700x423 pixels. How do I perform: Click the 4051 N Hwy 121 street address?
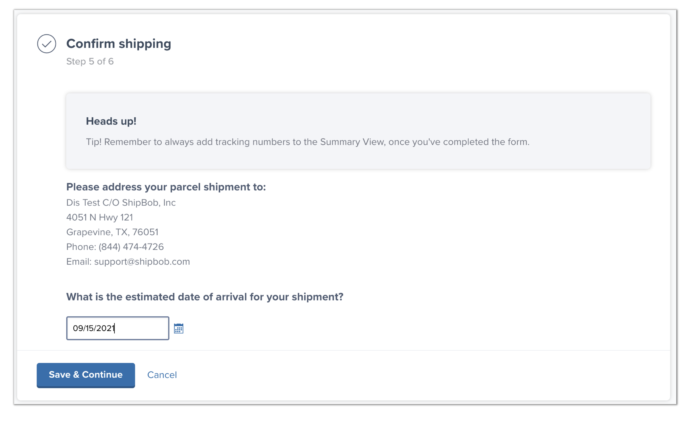[x=99, y=217]
